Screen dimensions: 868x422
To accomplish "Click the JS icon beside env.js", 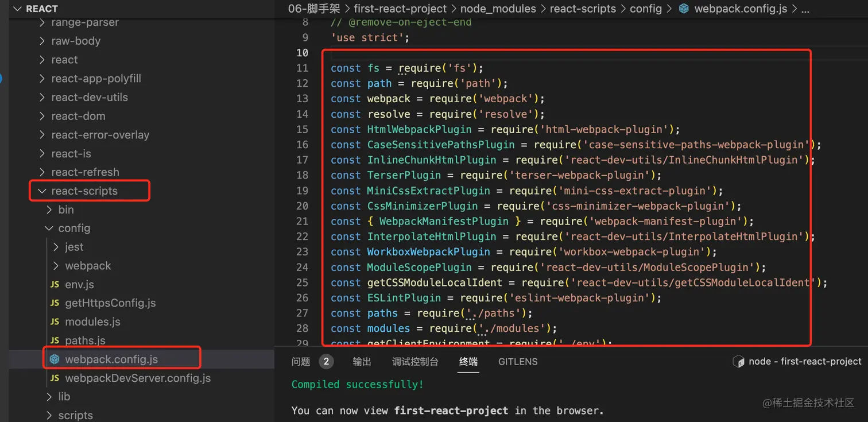I will pyautogui.click(x=55, y=284).
